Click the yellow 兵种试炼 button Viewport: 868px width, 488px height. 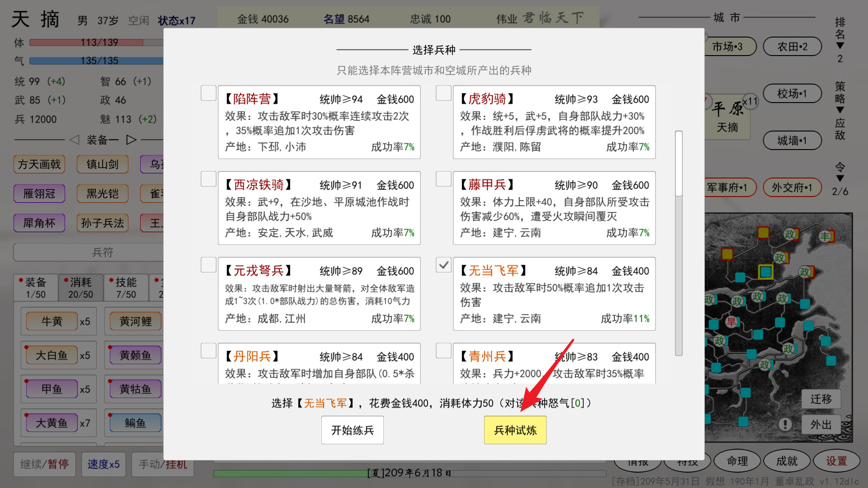515,430
